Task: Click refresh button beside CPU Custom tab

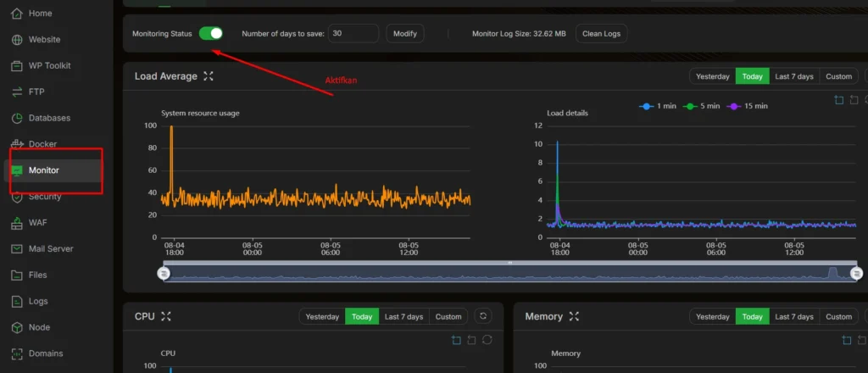Action: 483,316
